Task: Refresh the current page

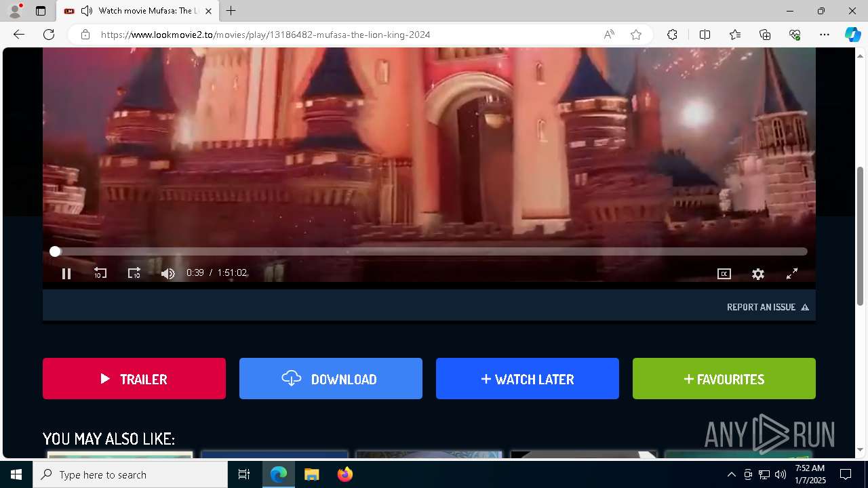Action: [x=49, y=35]
